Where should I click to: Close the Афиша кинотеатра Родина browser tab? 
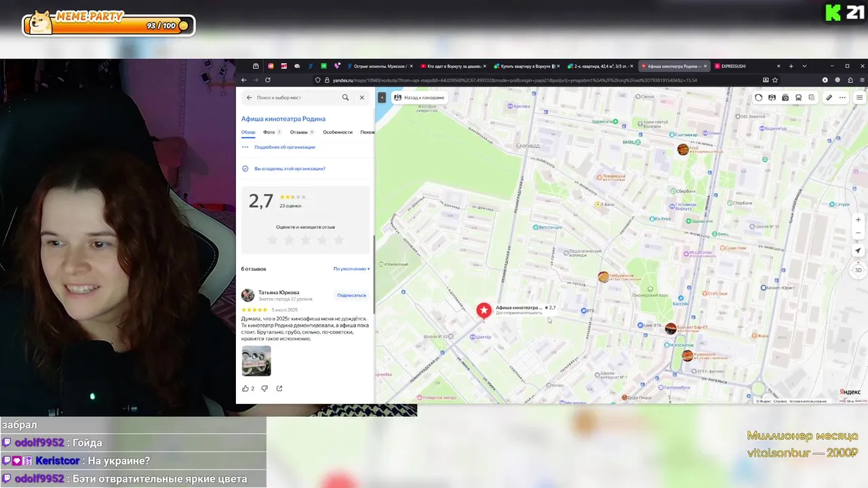705,66
